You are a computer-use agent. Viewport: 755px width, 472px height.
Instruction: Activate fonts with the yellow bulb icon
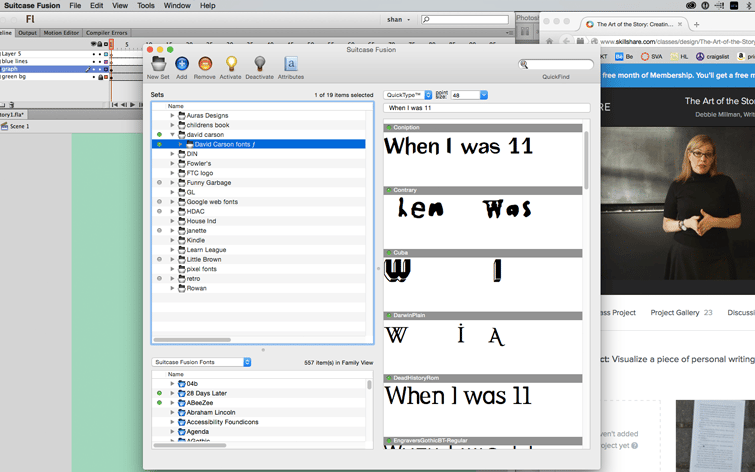pos(232,64)
